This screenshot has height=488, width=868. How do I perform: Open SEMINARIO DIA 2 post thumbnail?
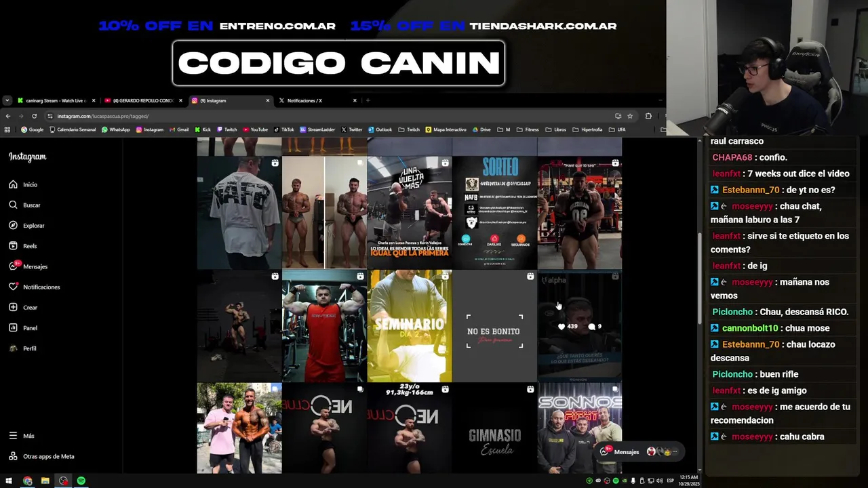click(410, 326)
